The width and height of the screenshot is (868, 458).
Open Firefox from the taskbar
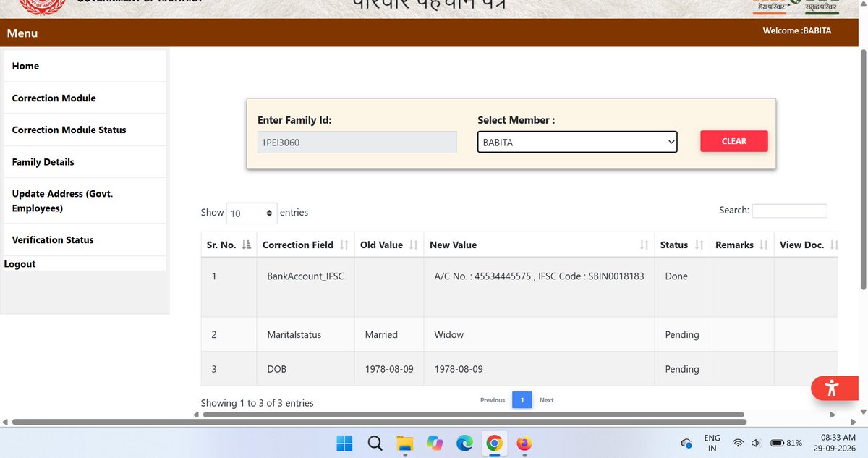coord(524,443)
